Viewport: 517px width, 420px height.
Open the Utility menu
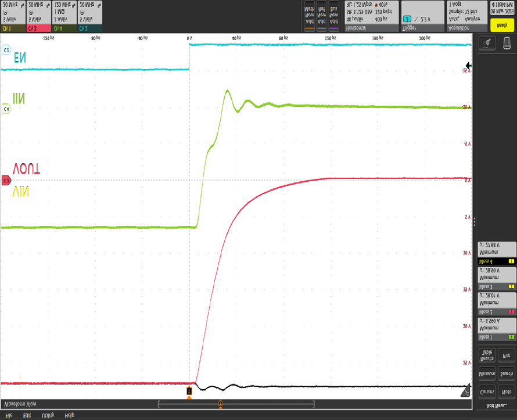[48, 415]
